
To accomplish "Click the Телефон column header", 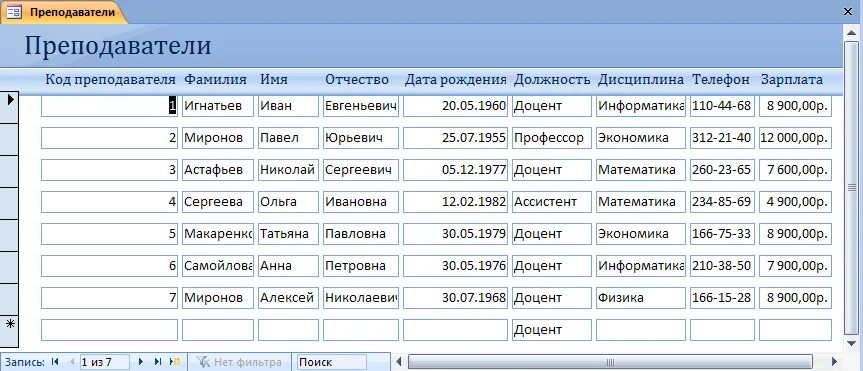I will [721, 79].
